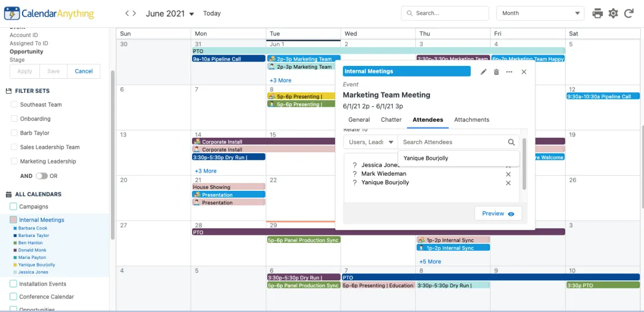644x312 pixels.
Task: Check the Marketing Leadership filter set
Action: point(14,161)
